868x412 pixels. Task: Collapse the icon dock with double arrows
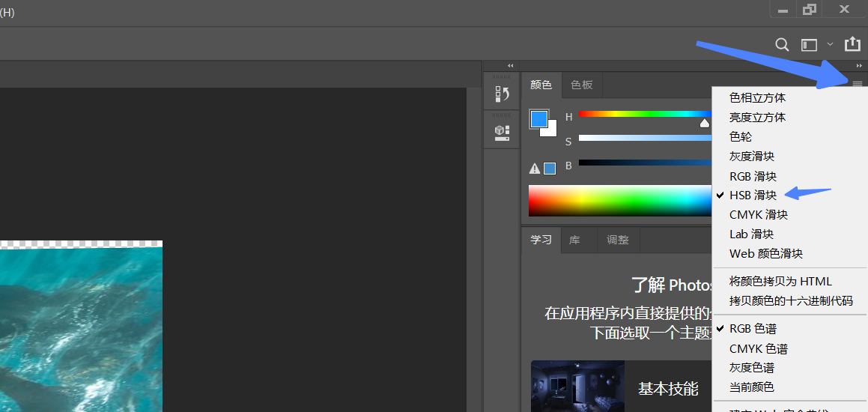coord(511,66)
